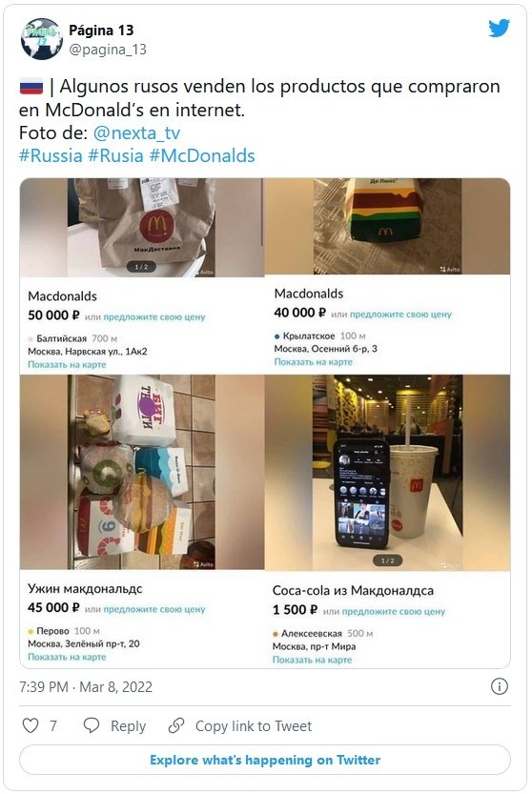
Task: Click the reply speech bubble icon
Action: [x=92, y=725]
